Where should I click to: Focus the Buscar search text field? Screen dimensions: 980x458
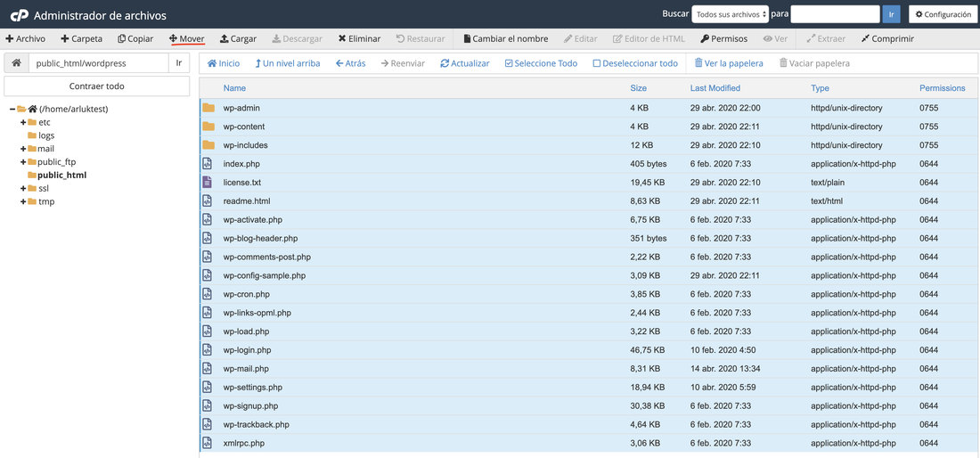point(835,14)
